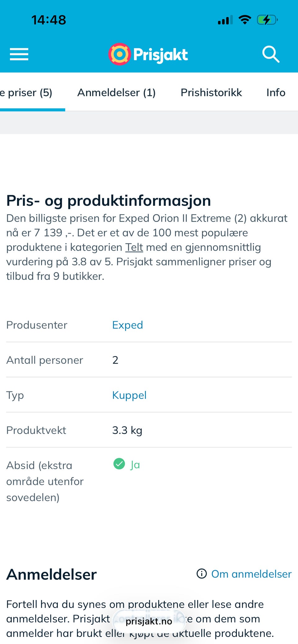Select the priser (5) tab

click(28, 92)
